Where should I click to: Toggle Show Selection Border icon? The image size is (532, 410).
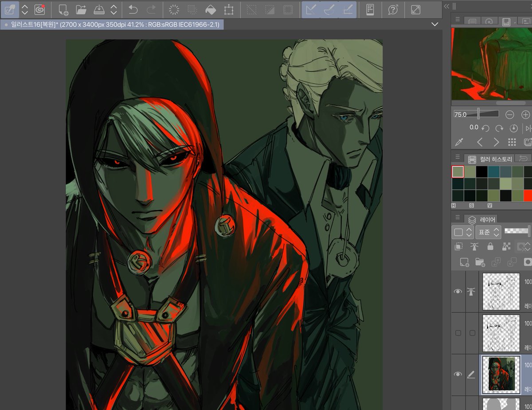(x=288, y=9)
